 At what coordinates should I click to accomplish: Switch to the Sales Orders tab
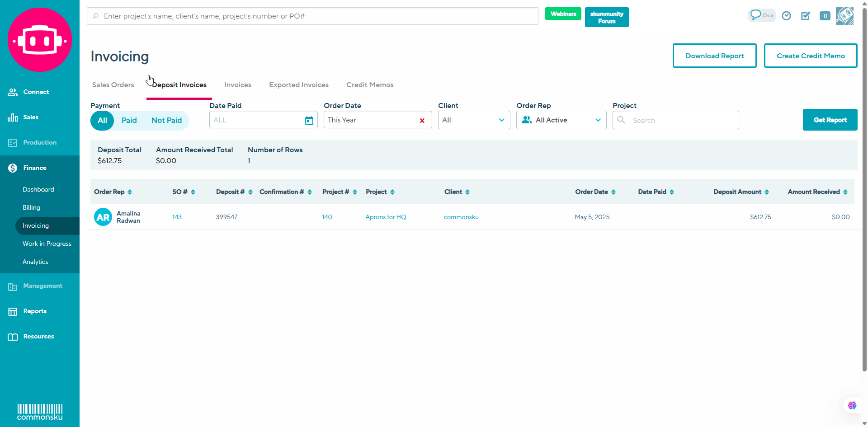[x=113, y=85]
